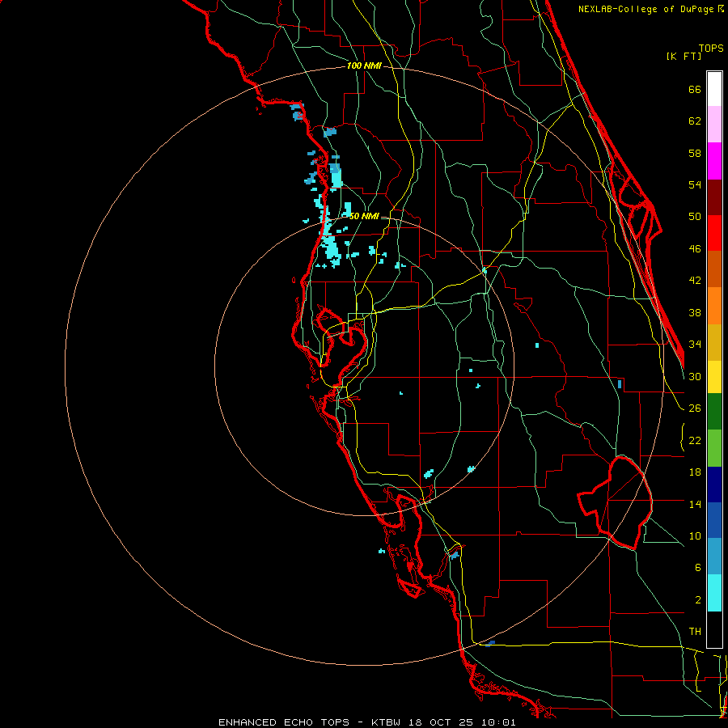Select the dark orange legend swatch
Viewport: 728px width, 728px height.
714,269
